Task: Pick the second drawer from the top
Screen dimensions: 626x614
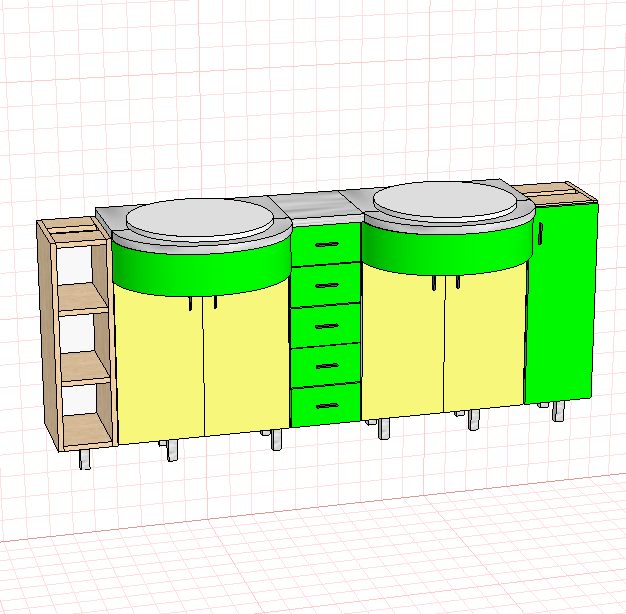Action: click(x=326, y=285)
